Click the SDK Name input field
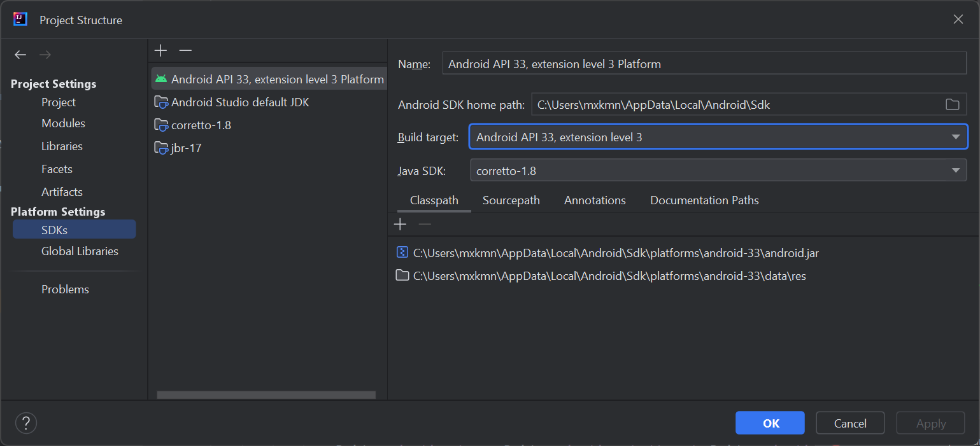 (704, 64)
